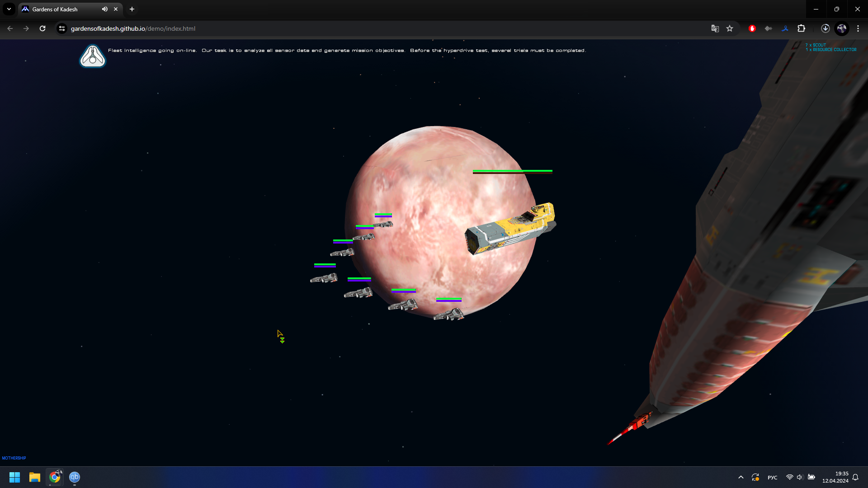Open the volume tray icon
Screen dimensions: 868x488
click(x=800, y=477)
